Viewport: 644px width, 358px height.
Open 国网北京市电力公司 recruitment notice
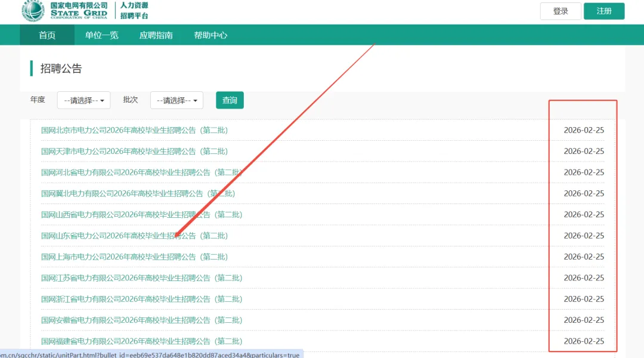(134, 130)
